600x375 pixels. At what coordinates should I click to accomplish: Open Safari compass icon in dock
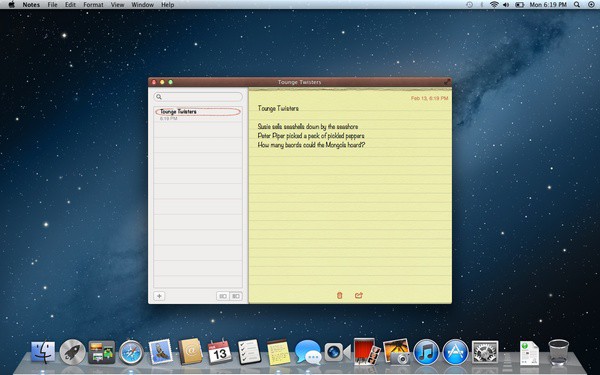coord(131,352)
